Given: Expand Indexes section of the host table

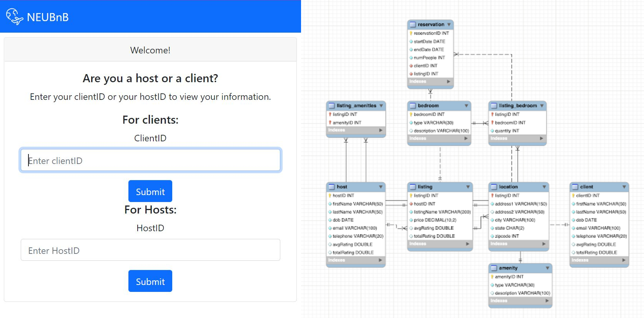Looking at the screenshot, I should tap(380, 260).
